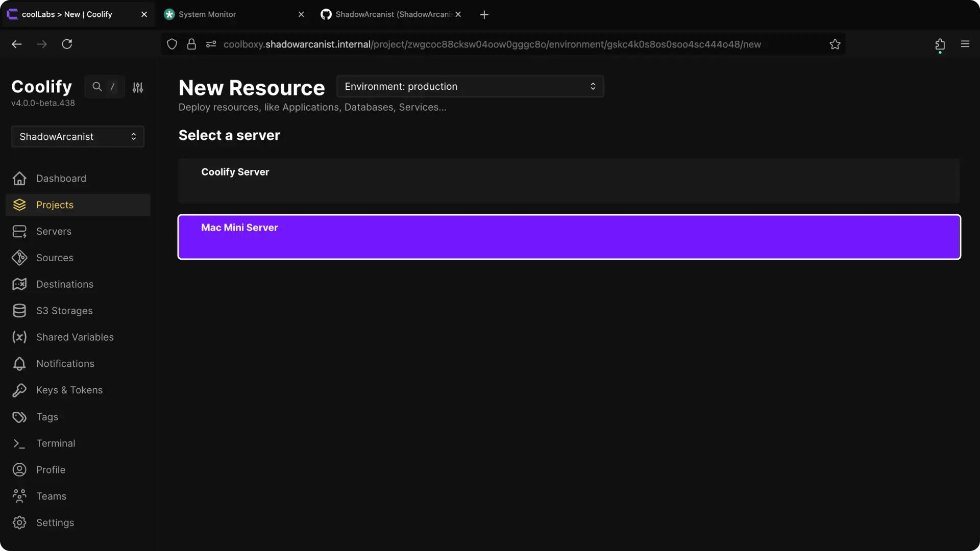This screenshot has width=980, height=551.
Task: Open the Dashboard home icon
Action: [19, 179]
